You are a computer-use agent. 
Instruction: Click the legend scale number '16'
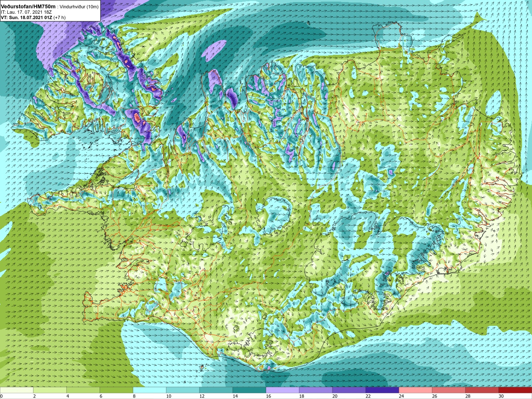coord(268,396)
